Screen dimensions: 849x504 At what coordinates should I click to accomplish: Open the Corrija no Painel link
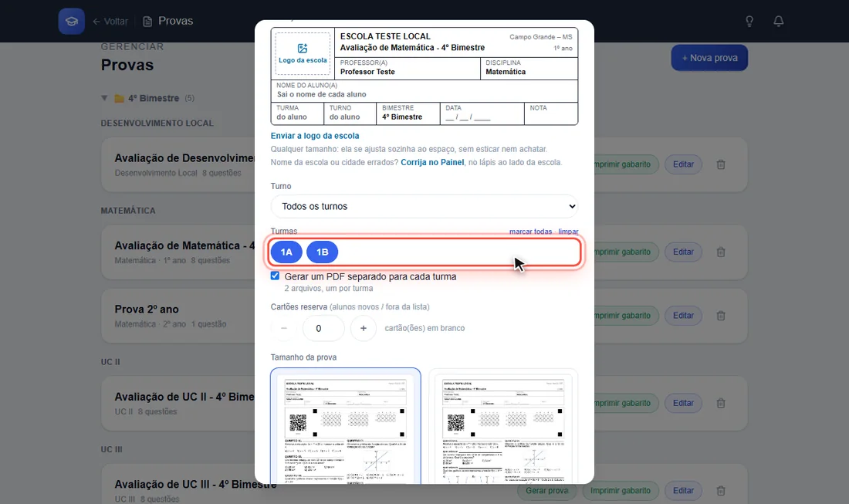coord(432,162)
